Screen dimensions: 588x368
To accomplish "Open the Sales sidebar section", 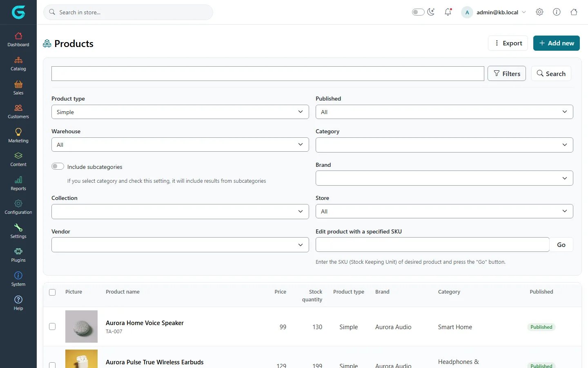I will (18, 88).
